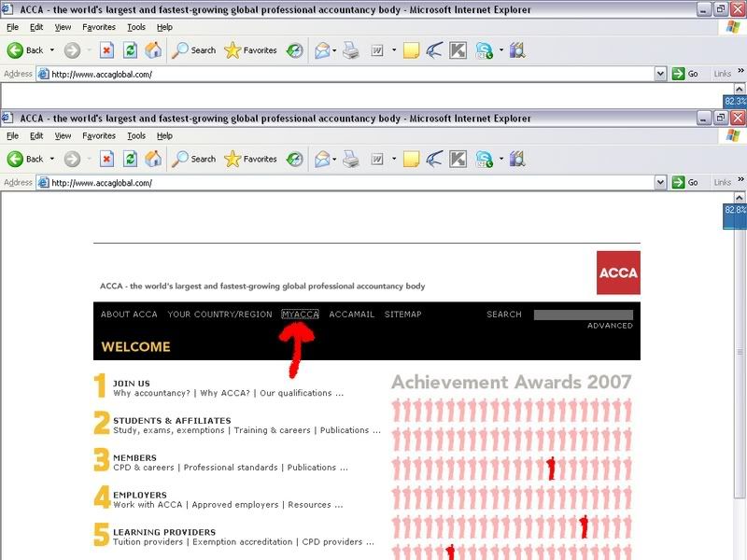Open YOUR COUNTRY/REGION navigation link

219,315
